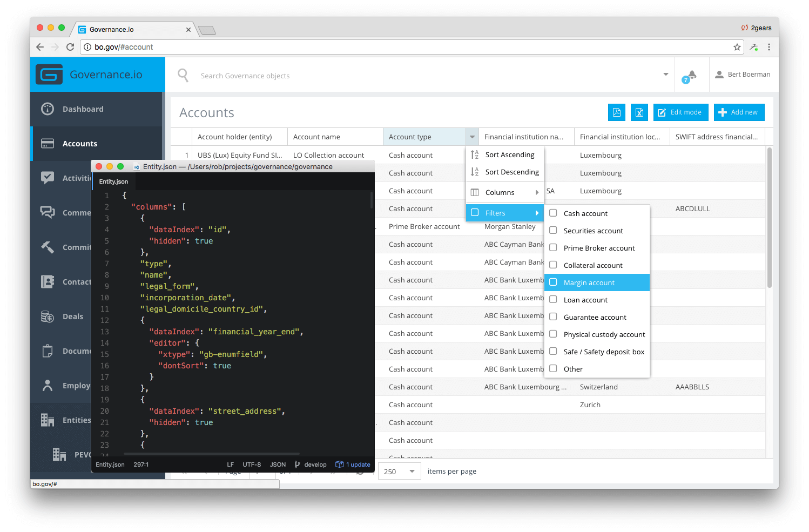809x532 pixels.
Task: Click the search magnifier icon
Action: [183, 75]
